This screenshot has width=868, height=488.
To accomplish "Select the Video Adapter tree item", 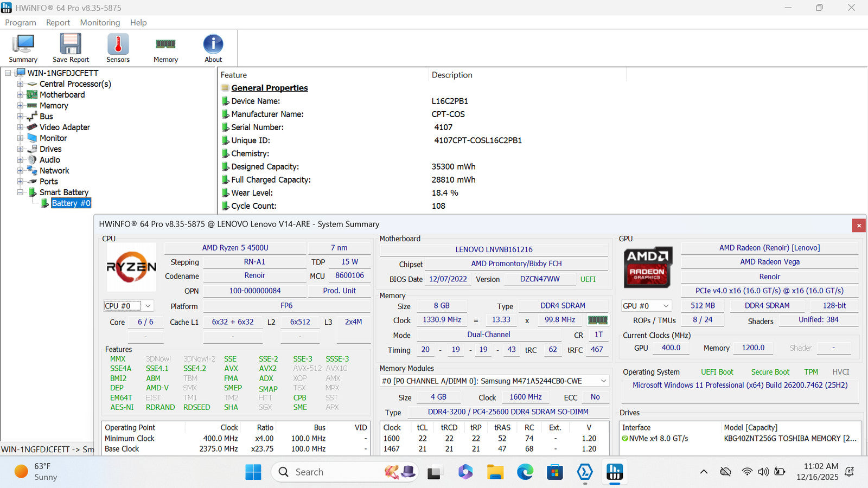I will [65, 127].
